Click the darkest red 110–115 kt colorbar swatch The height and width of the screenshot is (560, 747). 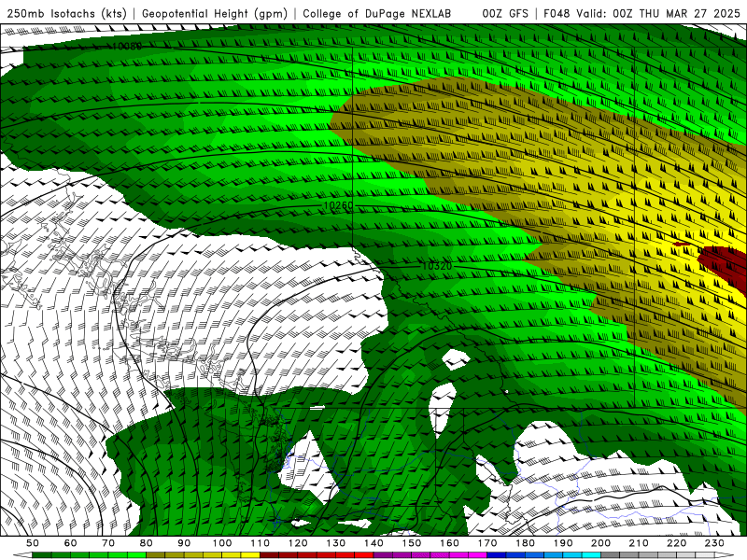(269, 555)
